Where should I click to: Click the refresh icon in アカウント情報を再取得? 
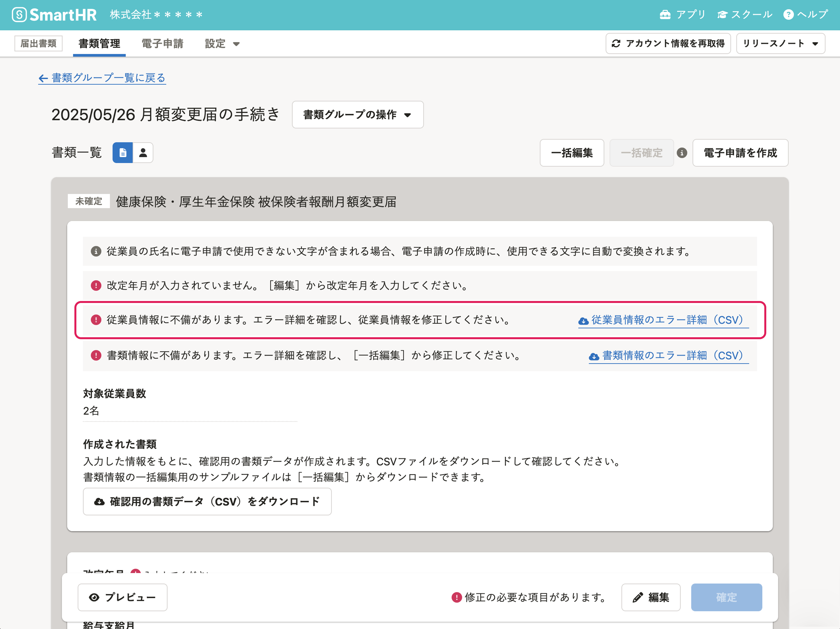coord(616,44)
